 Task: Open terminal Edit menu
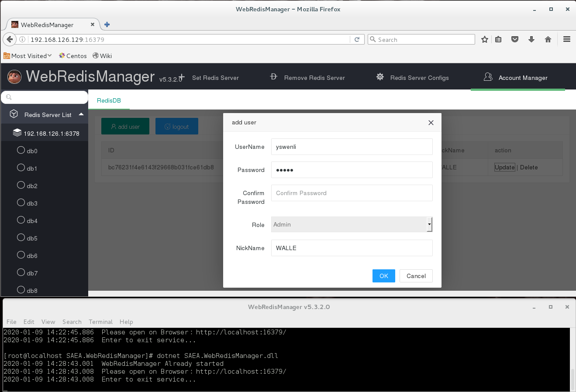tap(29, 322)
